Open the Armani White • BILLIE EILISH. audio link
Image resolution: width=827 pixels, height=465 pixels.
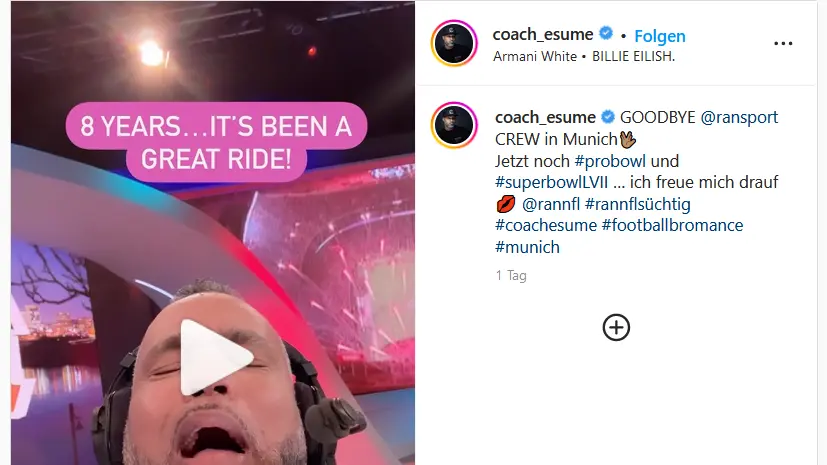coord(584,56)
